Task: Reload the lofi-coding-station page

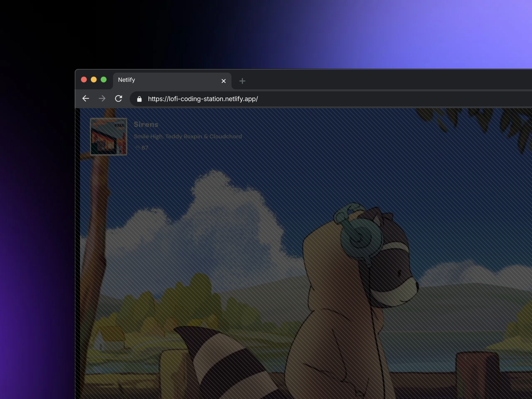Action: 119,99
